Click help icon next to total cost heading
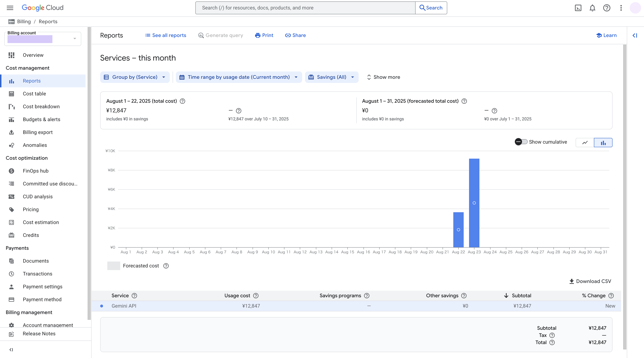Screen dimensions: 644x358 (x=182, y=101)
